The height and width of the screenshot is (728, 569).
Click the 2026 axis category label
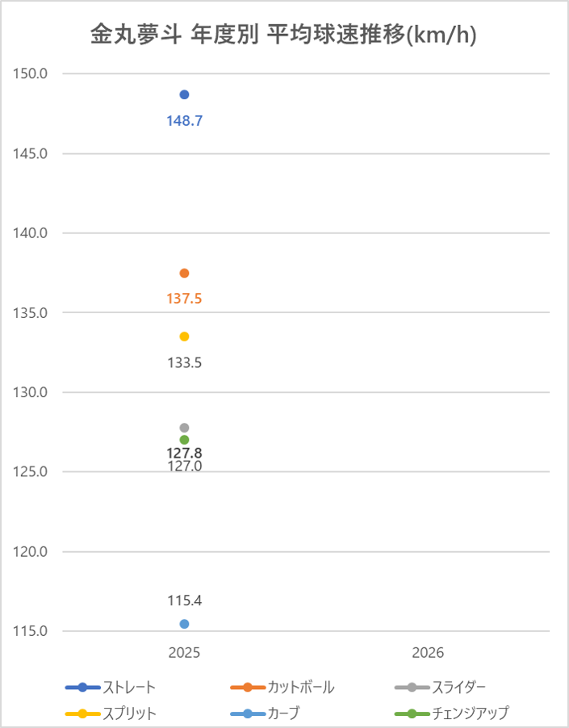click(x=428, y=653)
